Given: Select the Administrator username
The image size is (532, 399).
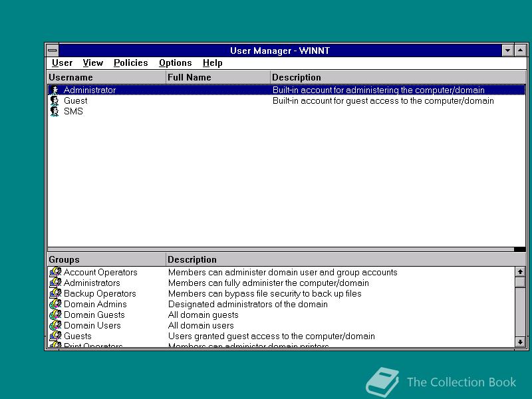Looking at the screenshot, I should click(x=90, y=90).
